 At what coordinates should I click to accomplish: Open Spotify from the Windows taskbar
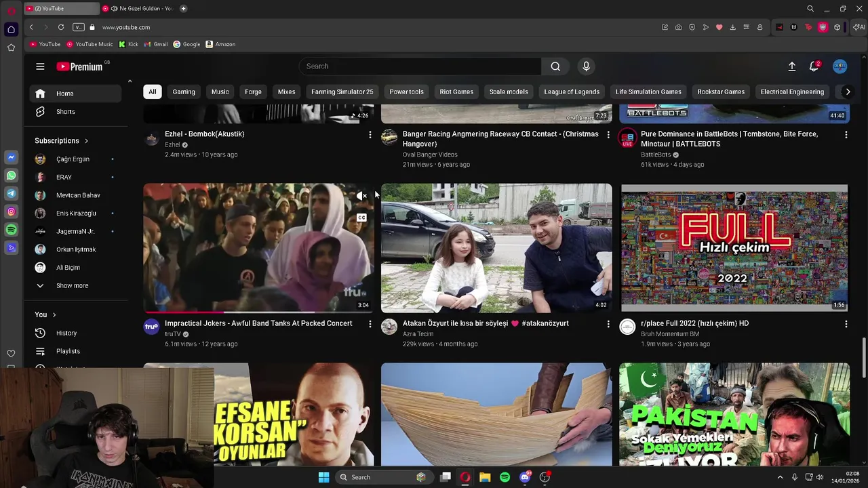tap(505, 477)
